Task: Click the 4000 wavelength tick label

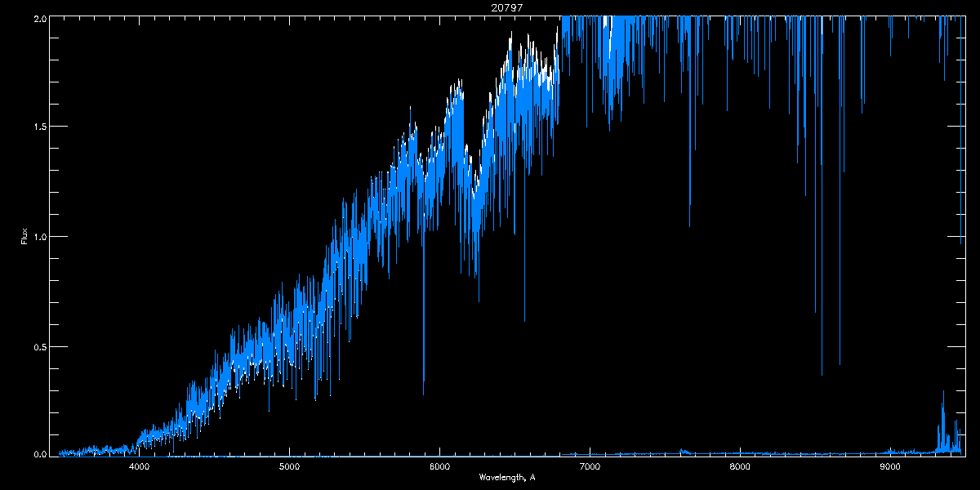Action: coord(140,466)
